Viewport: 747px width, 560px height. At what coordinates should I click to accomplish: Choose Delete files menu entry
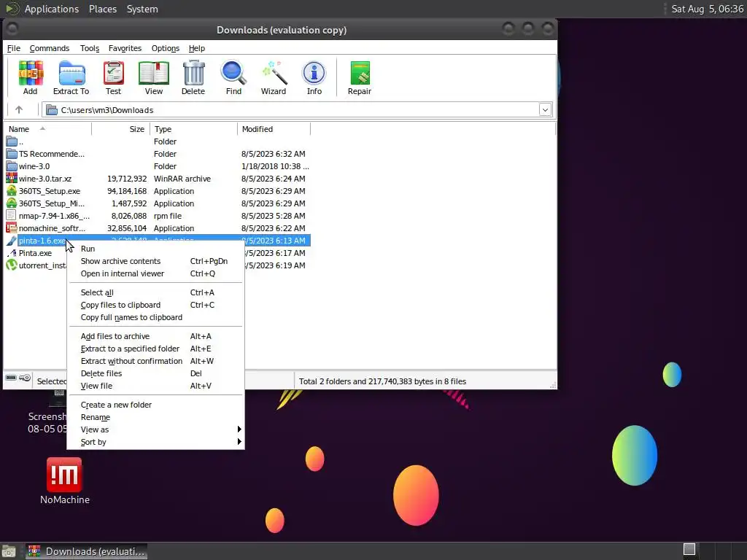tap(156, 373)
